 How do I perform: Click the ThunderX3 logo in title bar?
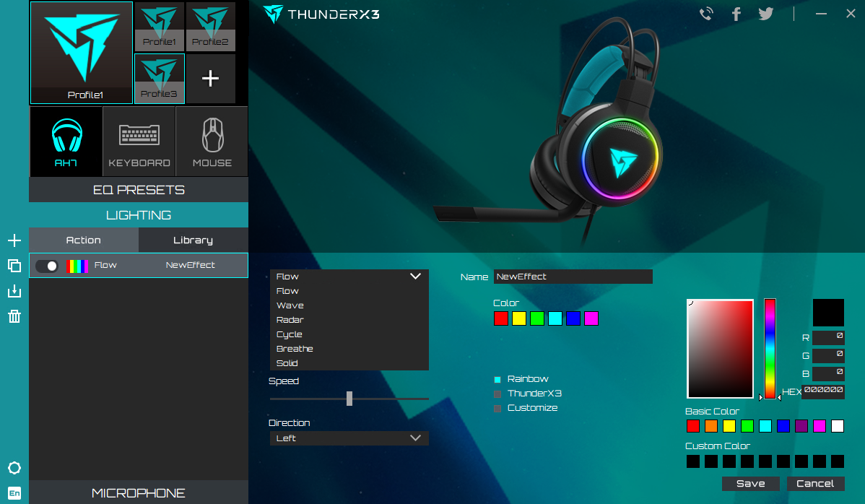pos(321,14)
